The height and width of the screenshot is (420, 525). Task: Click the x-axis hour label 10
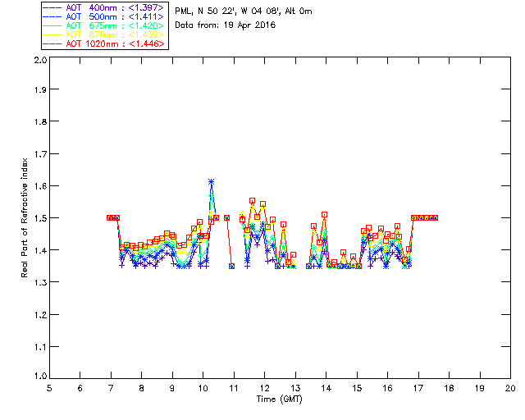(x=203, y=388)
